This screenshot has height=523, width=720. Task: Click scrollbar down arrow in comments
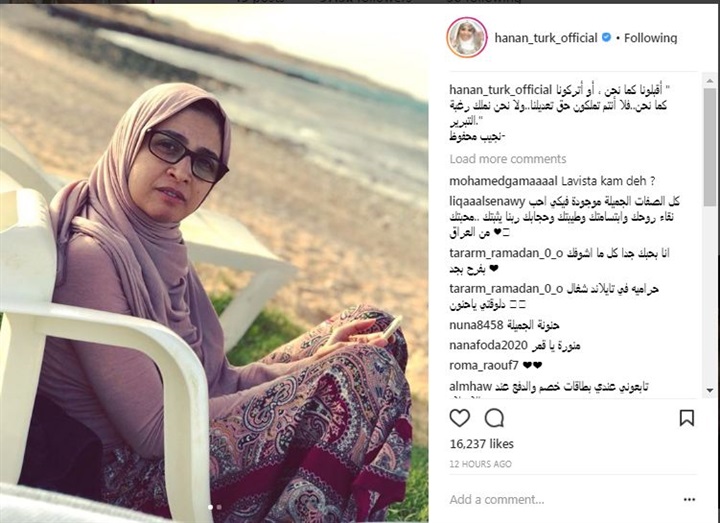pos(710,390)
